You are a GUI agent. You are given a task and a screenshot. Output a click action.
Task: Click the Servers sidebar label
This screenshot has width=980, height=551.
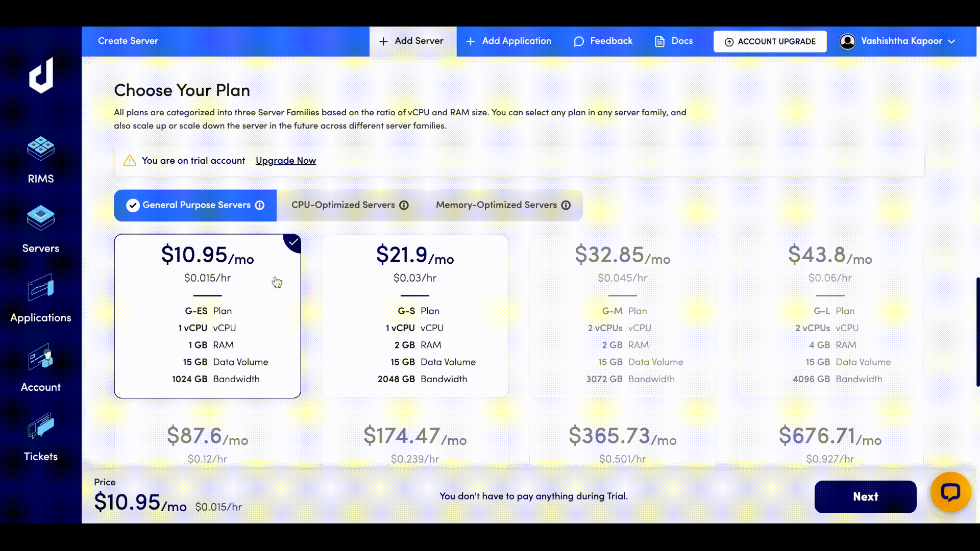click(41, 248)
